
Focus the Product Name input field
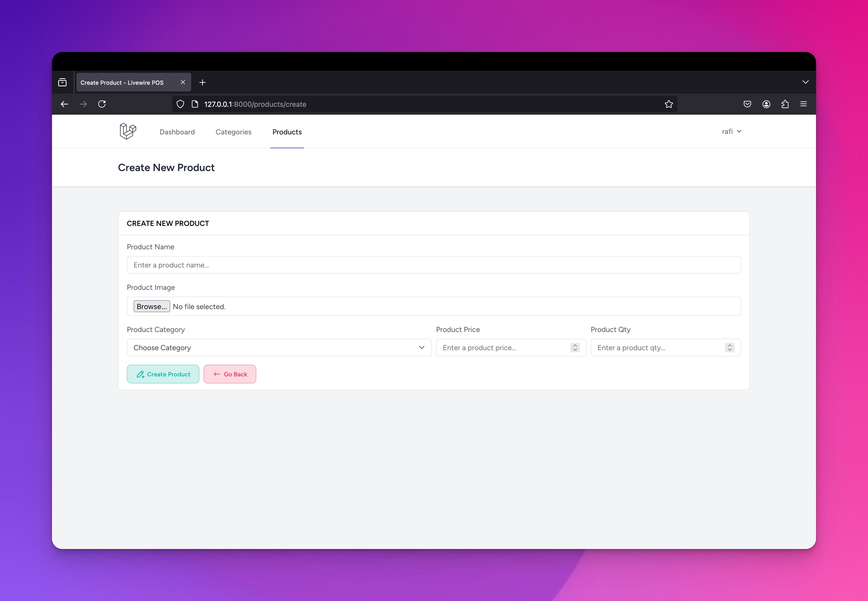tap(434, 265)
